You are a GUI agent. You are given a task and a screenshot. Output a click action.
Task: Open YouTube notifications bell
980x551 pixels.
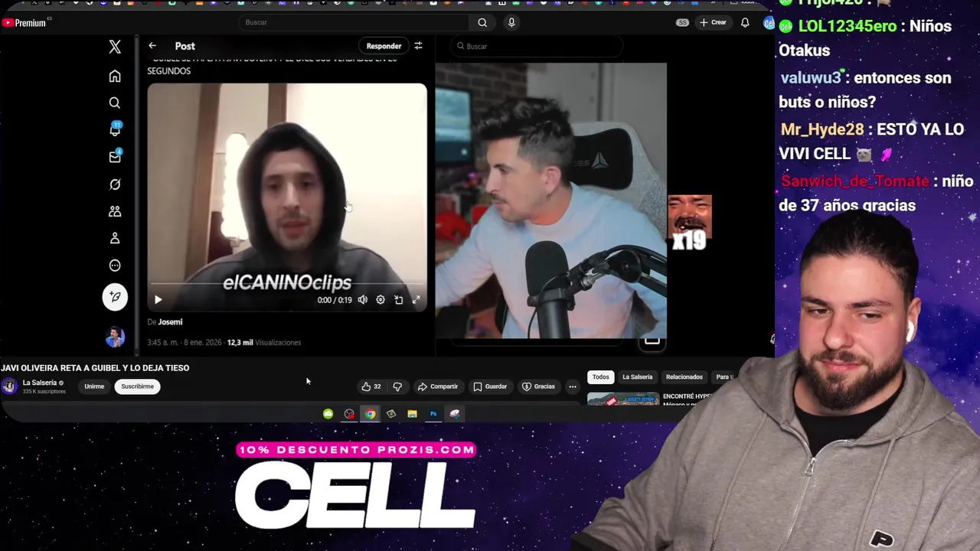pos(745,22)
